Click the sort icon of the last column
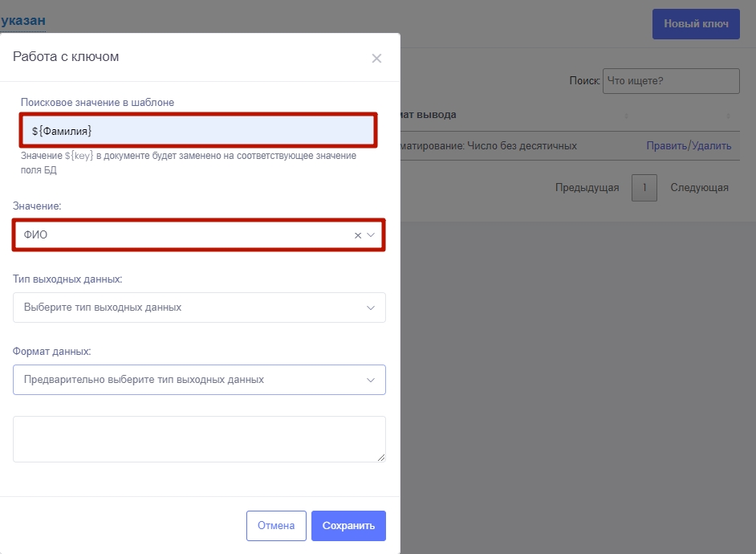Image resolution: width=756 pixels, height=554 pixels. coord(729,116)
